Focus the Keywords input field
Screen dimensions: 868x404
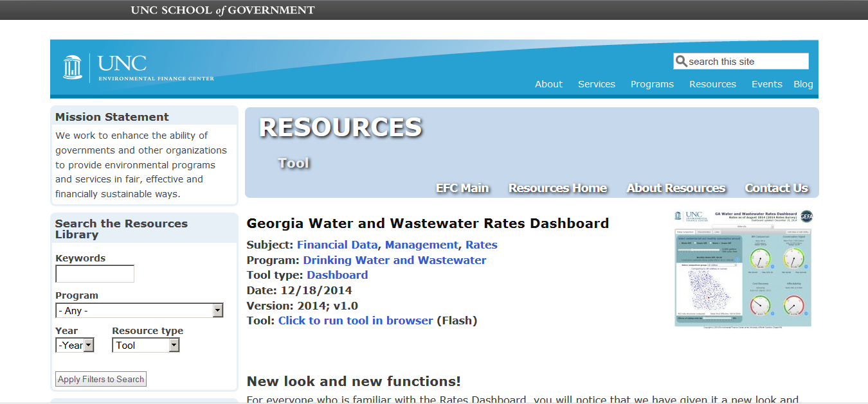tap(95, 274)
